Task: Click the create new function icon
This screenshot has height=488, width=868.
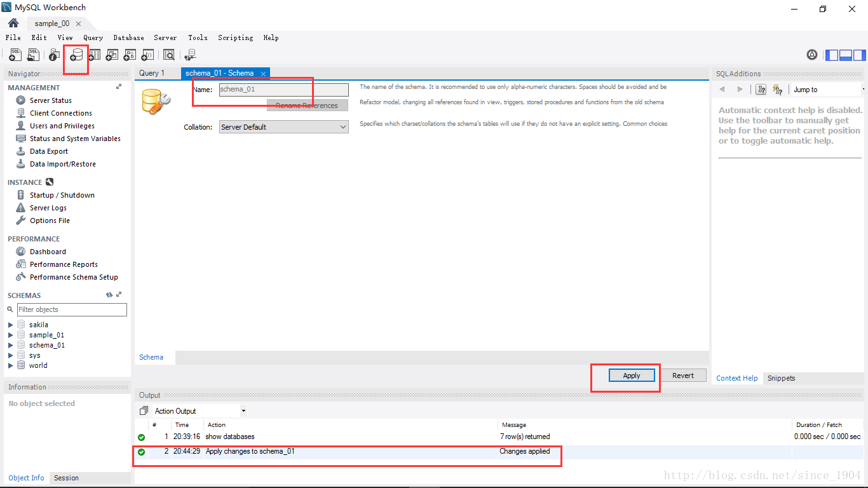Action: pyautogui.click(x=147, y=55)
